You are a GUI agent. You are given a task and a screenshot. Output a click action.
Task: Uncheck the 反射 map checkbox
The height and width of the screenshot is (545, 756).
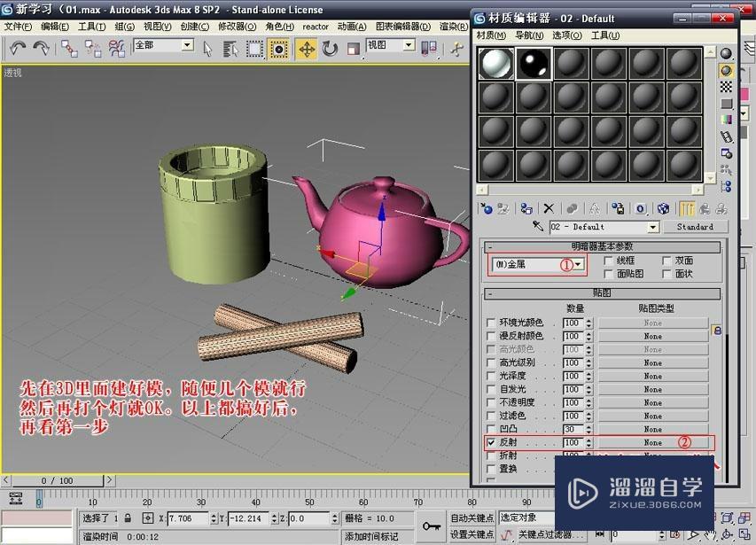click(492, 442)
